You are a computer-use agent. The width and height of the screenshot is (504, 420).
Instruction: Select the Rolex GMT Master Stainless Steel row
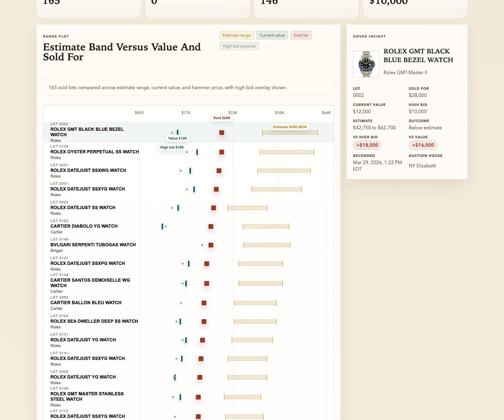[x=87, y=396]
